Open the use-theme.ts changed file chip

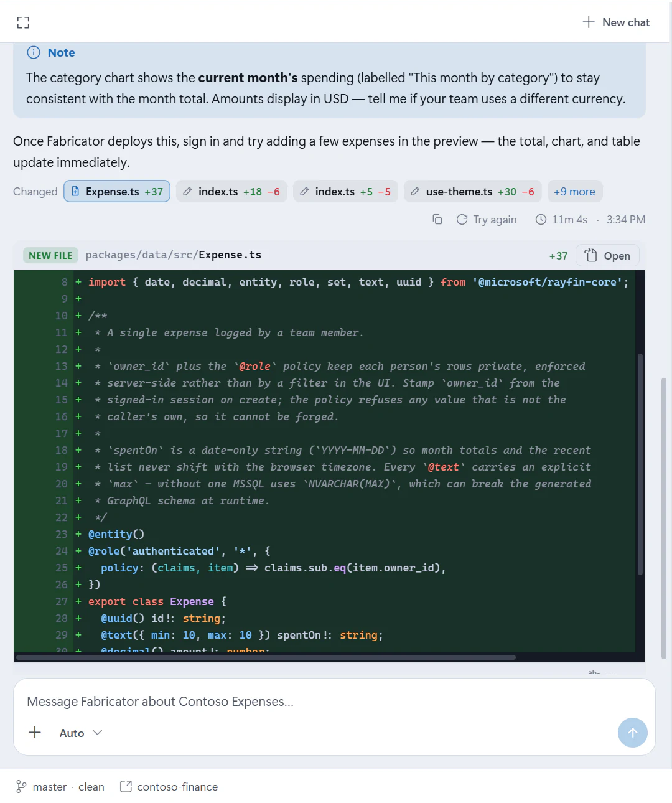pyautogui.click(x=473, y=192)
